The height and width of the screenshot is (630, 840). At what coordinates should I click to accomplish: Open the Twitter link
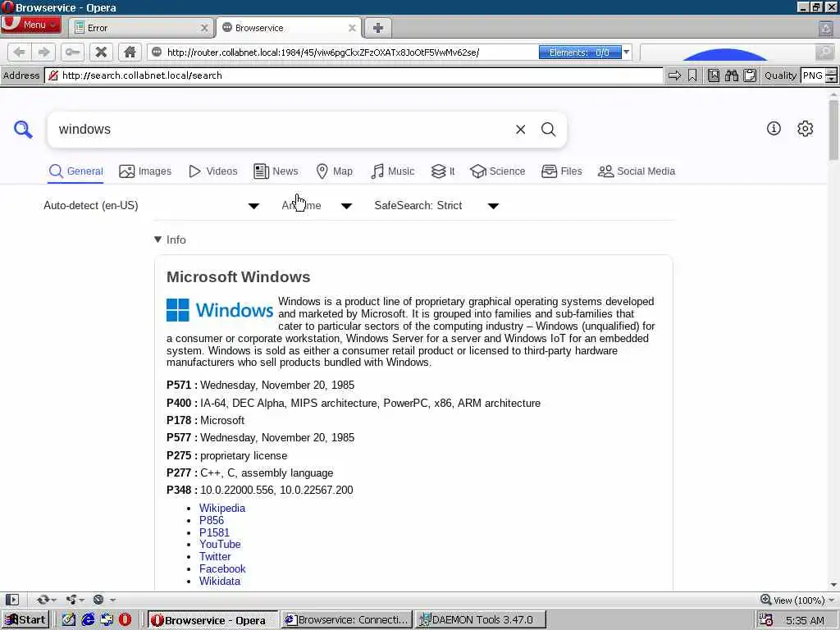tap(215, 557)
